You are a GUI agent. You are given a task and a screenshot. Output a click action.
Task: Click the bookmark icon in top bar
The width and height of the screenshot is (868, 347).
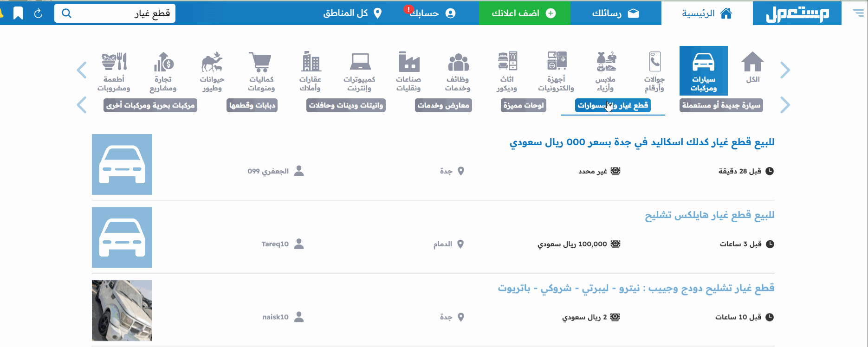click(x=18, y=13)
